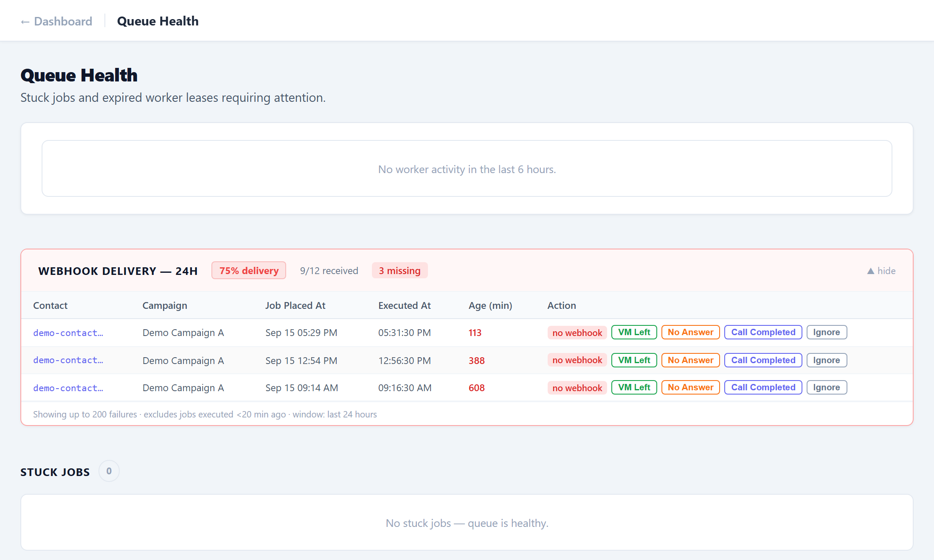The image size is (934, 560).
Task: Mark VM Left for the 12:56:30 PM job
Action: click(x=634, y=360)
